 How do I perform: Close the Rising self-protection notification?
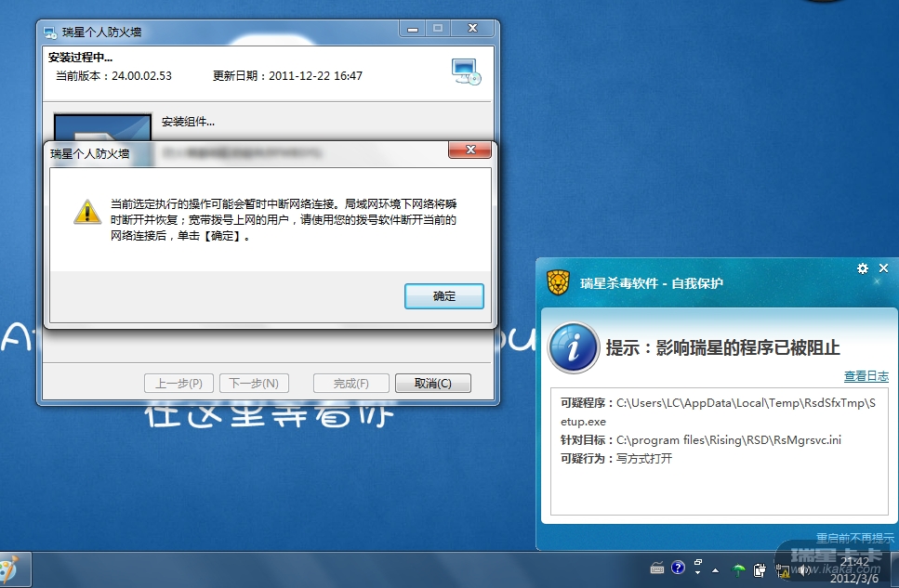click(x=883, y=268)
